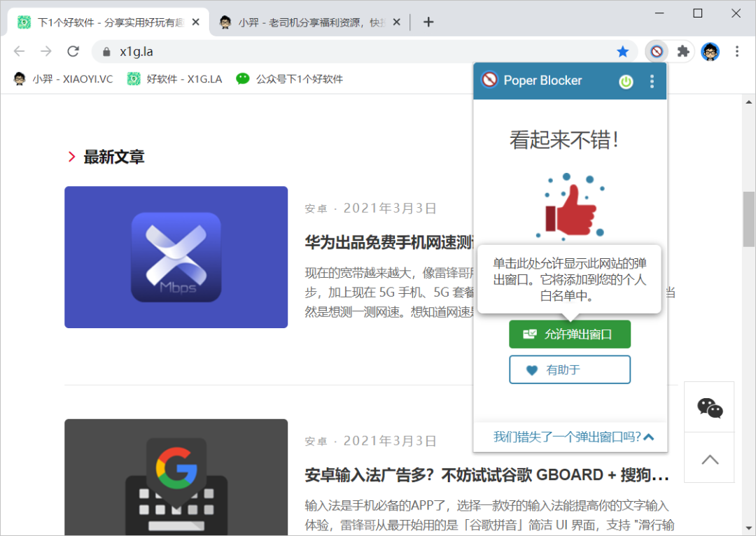Image resolution: width=756 pixels, height=536 pixels.
Task: Open Poper Blocker three-dot options menu
Action: tap(652, 81)
